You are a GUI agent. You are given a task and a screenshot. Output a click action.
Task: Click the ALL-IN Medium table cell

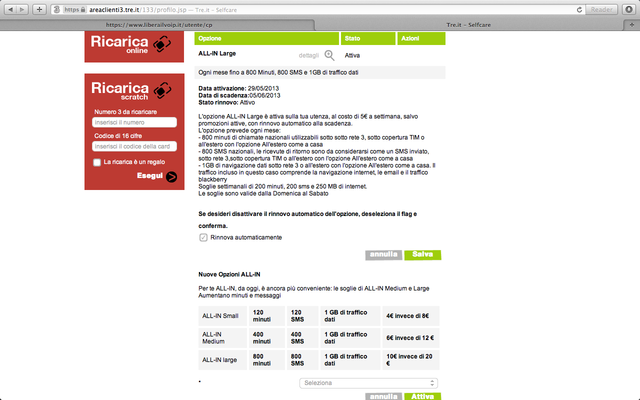pyautogui.click(x=222, y=338)
